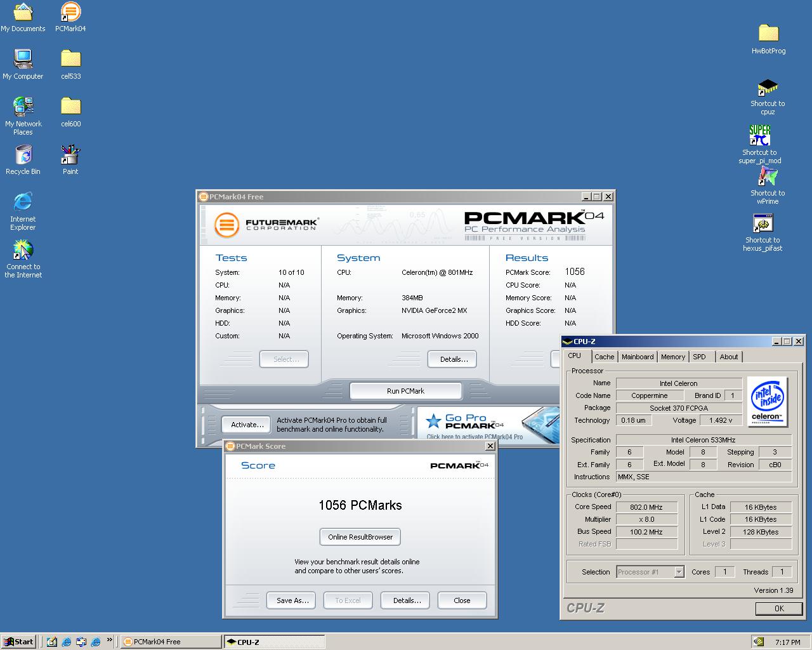Open the Processor #1 selection dropdown
812x650 pixels.
click(x=650, y=572)
